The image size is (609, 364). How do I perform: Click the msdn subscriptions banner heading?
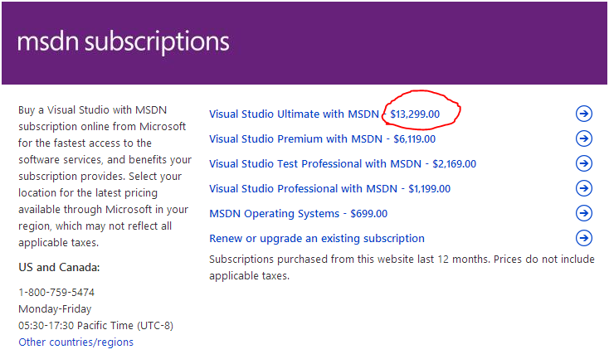tap(123, 41)
